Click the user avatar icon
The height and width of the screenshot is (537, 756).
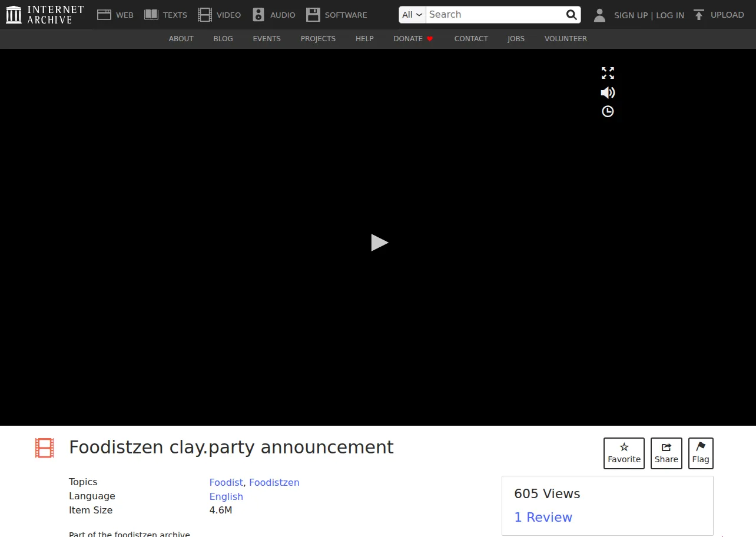[x=599, y=15]
